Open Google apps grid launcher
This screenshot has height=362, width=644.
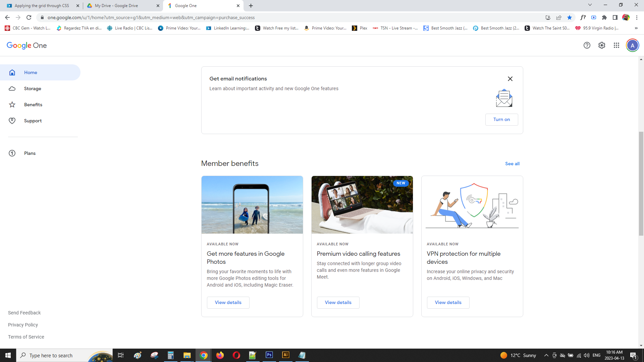click(616, 45)
